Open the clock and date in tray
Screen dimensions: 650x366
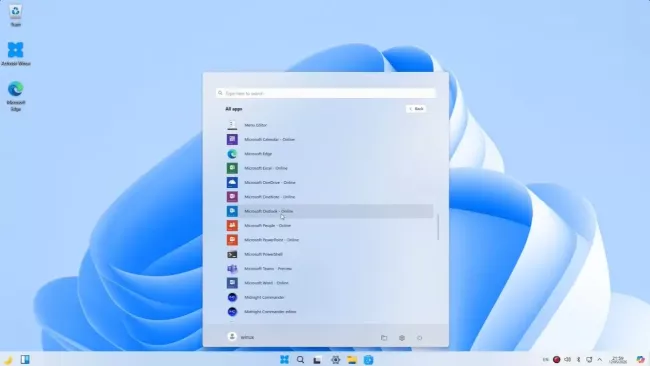coord(618,360)
